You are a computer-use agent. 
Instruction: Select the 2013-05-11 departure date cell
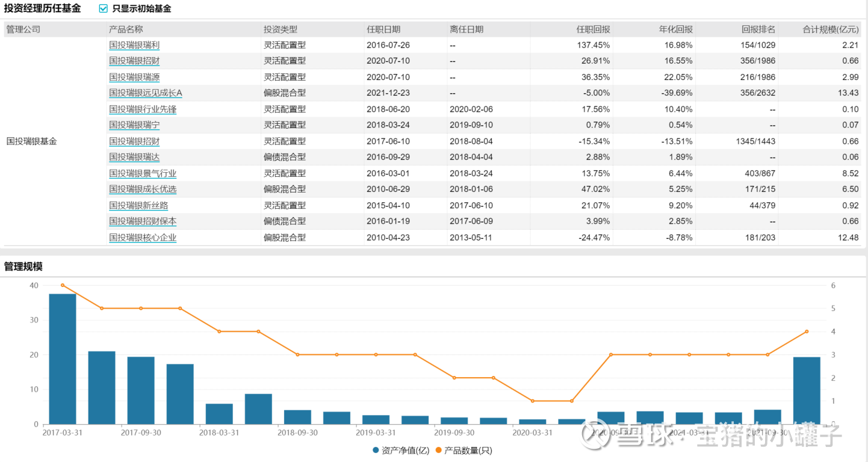(x=471, y=238)
